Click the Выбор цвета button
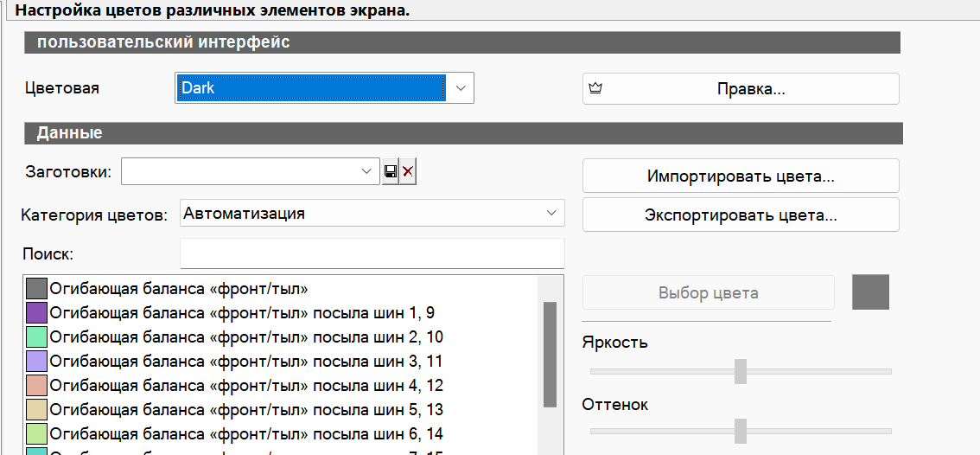This screenshot has width=980, height=455. click(x=708, y=292)
